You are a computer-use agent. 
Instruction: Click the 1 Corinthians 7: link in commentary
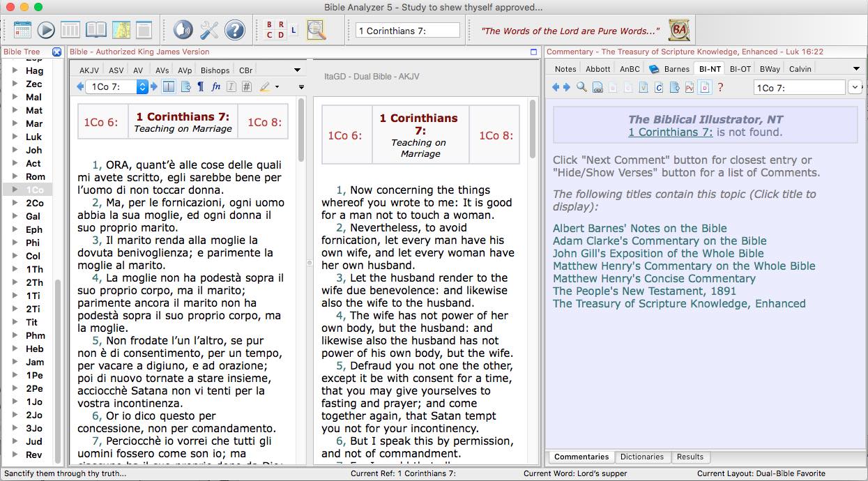(x=671, y=132)
